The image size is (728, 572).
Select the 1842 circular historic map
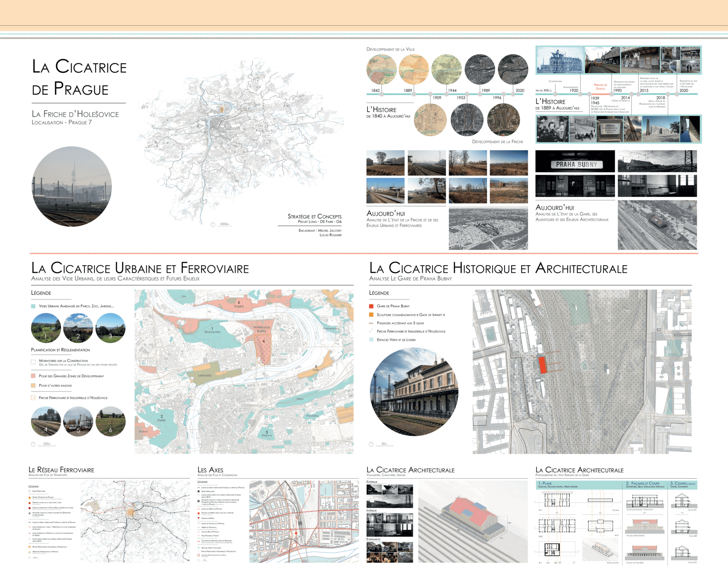pyautogui.click(x=381, y=69)
